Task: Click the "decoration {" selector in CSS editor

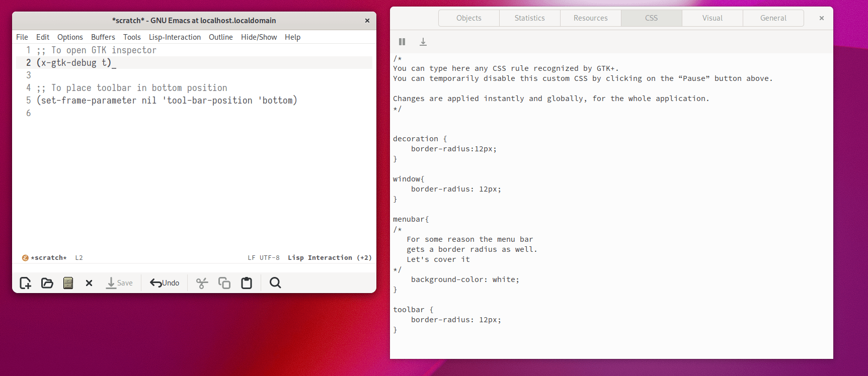Action: [x=420, y=139]
